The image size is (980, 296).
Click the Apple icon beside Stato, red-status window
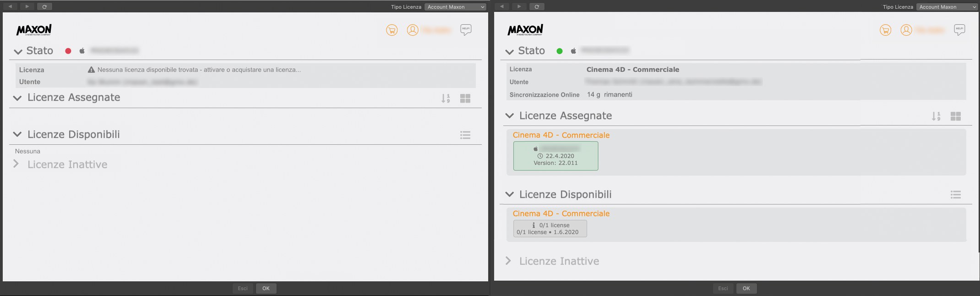point(82,51)
